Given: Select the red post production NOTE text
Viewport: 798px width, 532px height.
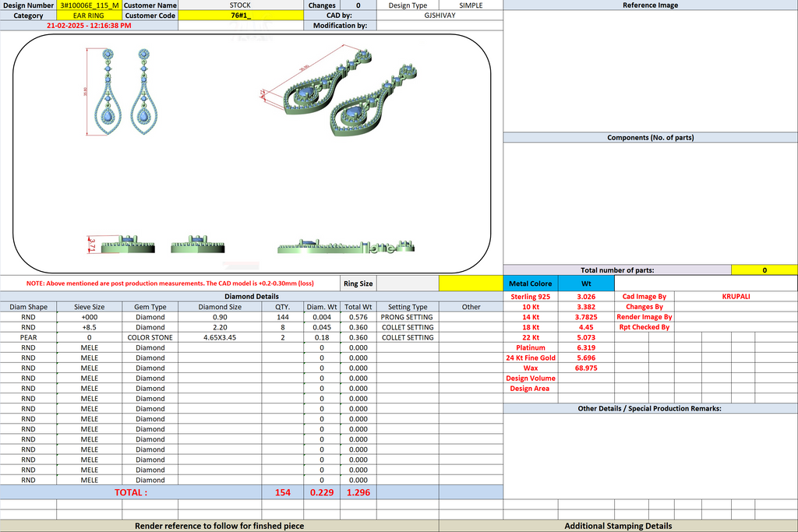Looking at the screenshot, I should (x=170, y=284).
